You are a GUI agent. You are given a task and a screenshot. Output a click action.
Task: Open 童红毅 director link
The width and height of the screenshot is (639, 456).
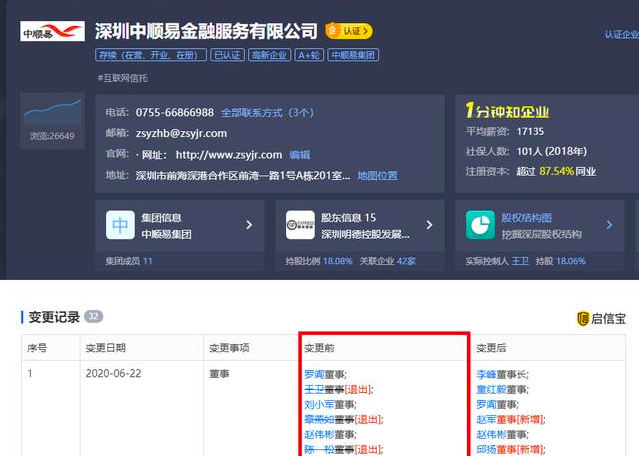491,390
